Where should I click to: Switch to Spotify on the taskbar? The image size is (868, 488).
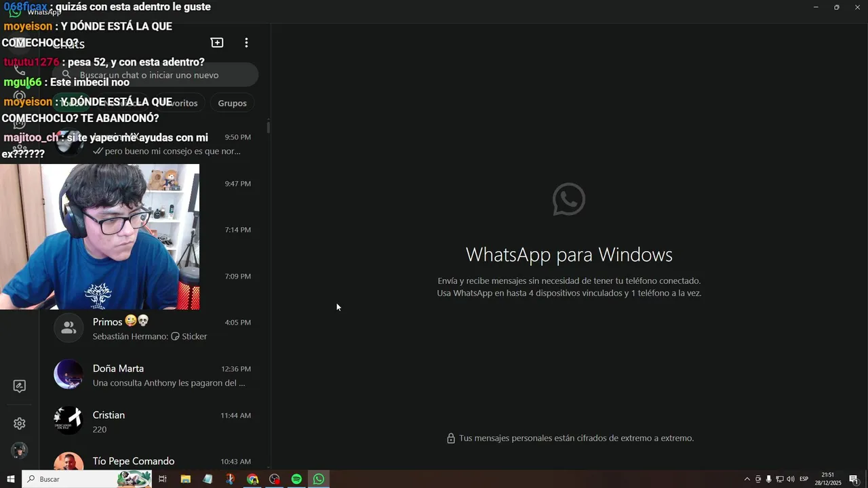click(296, 479)
